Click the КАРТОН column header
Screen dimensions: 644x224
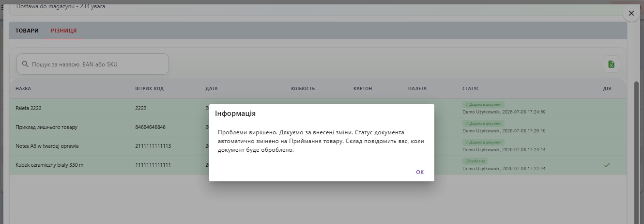click(x=363, y=89)
